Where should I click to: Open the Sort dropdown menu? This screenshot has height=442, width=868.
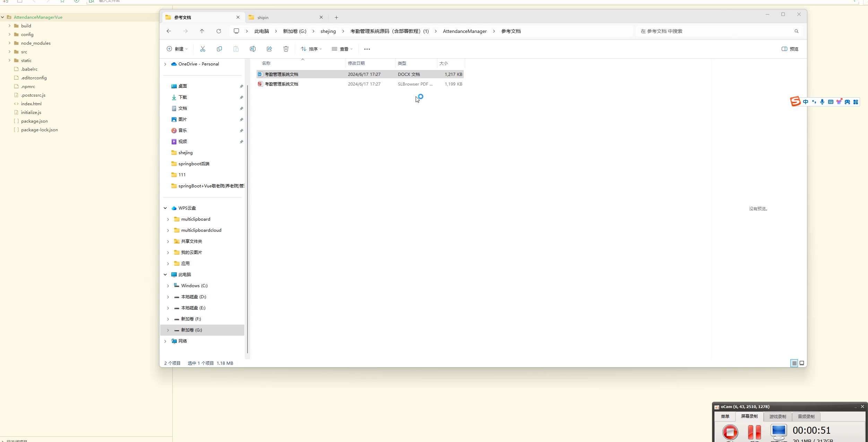311,49
